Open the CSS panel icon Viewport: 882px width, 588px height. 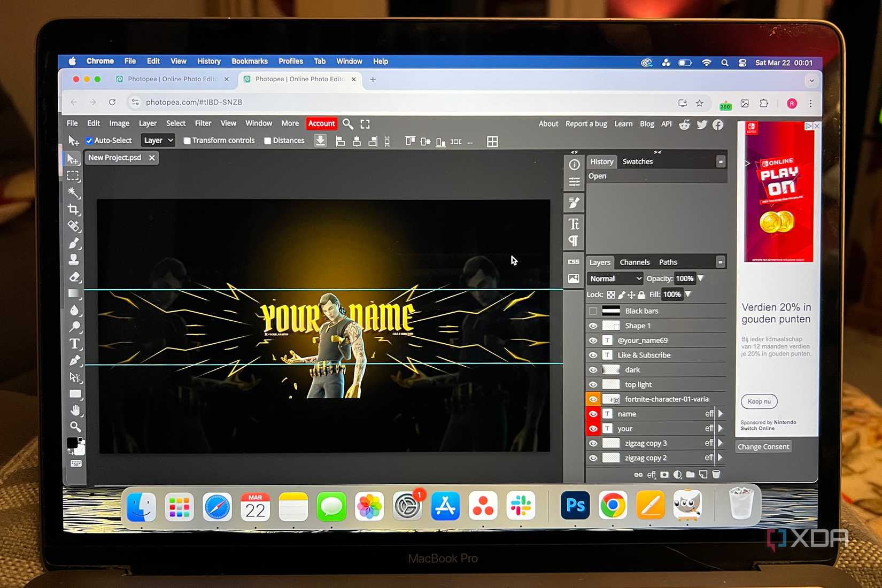[574, 261]
